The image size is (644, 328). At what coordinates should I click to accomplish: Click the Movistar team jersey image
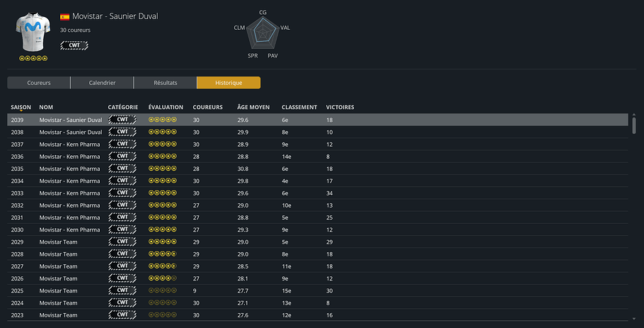coord(33,32)
